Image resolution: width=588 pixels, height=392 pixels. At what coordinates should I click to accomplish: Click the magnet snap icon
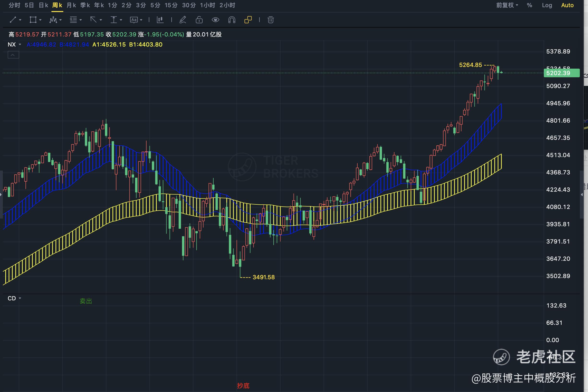(x=232, y=20)
